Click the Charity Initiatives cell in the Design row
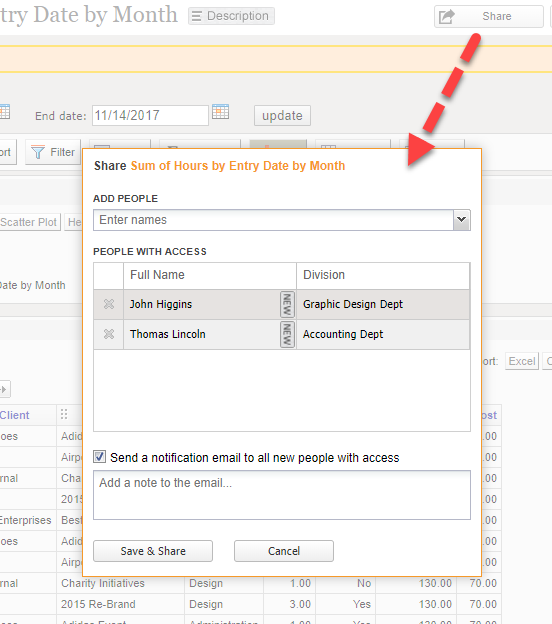The width and height of the screenshot is (552, 624). tap(121, 583)
